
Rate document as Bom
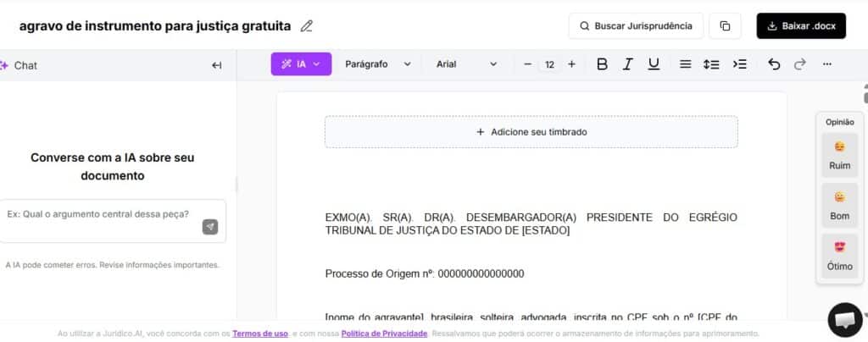[839, 206]
